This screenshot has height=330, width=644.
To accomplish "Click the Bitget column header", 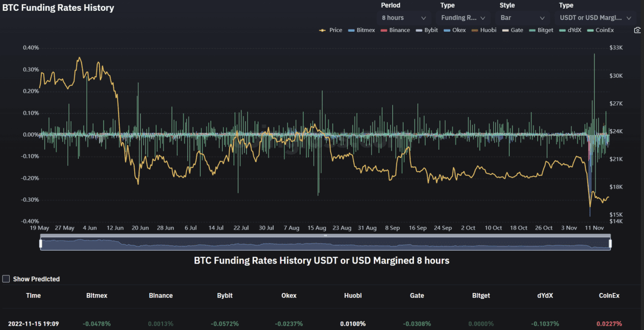I will point(481,295).
